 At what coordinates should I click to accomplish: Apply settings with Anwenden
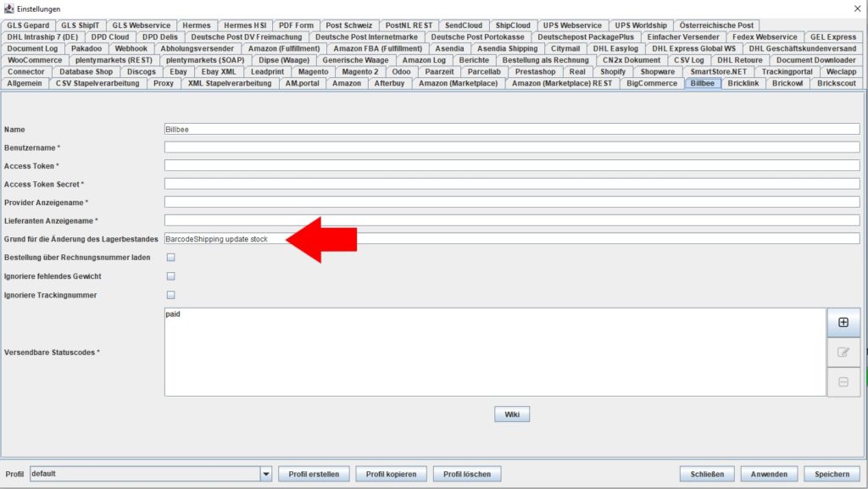click(x=769, y=474)
